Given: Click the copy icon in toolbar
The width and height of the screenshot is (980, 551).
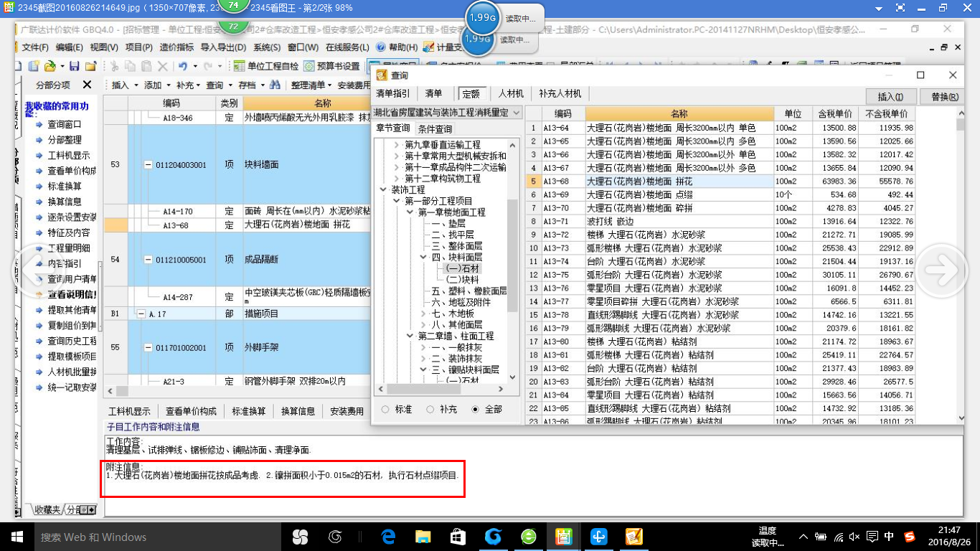Looking at the screenshot, I should (x=130, y=66).
